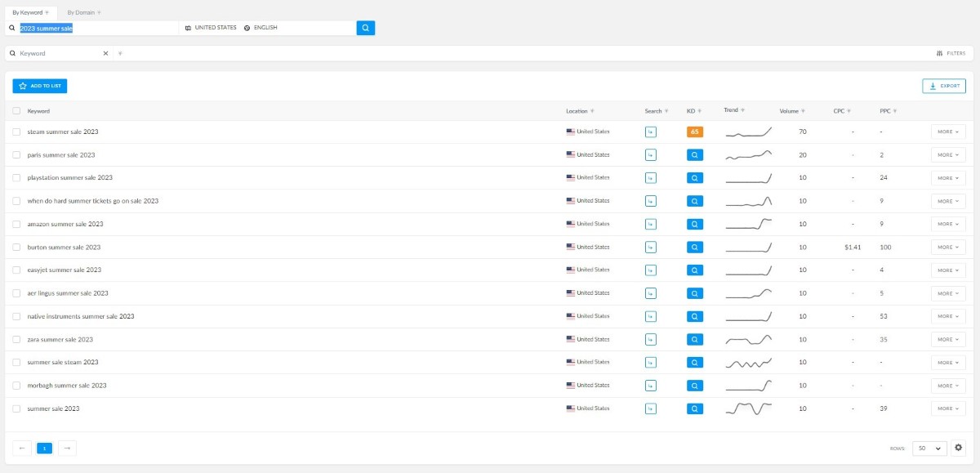Open the settings gear next to rows selector
980x473 pixels.
[959, 448]
